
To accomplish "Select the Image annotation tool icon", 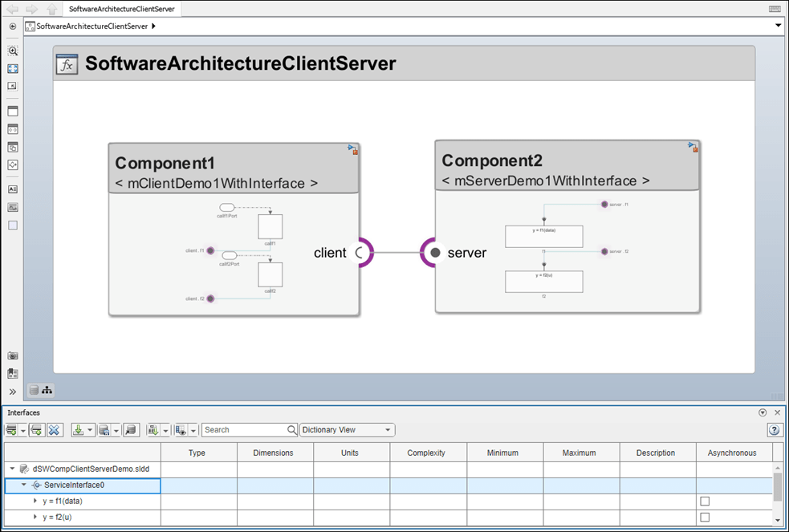I will click(x=12, y=207).
